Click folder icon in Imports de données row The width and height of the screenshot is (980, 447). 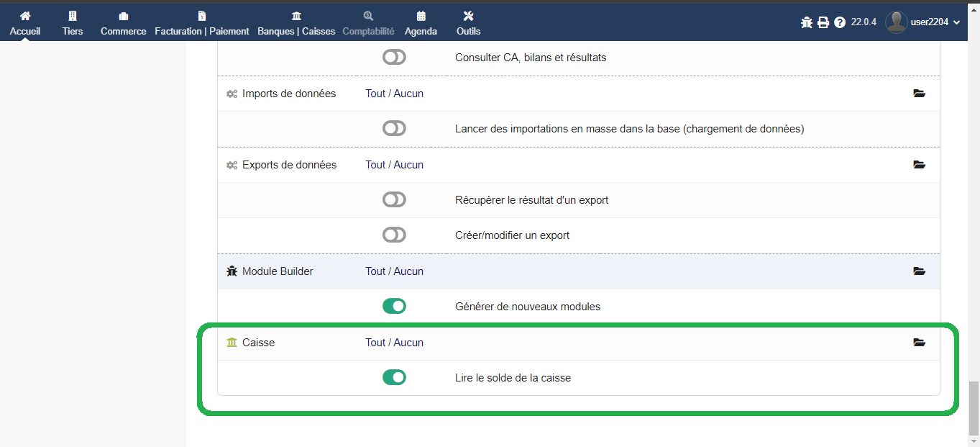pyautogui.click(x=919, y=94)
